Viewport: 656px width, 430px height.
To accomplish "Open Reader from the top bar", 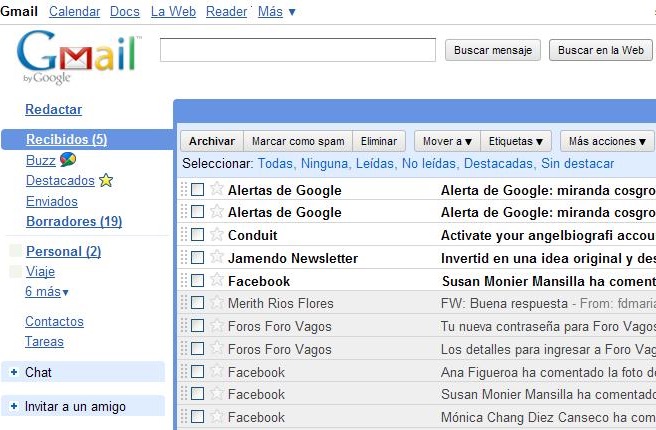I will (227, 12).
